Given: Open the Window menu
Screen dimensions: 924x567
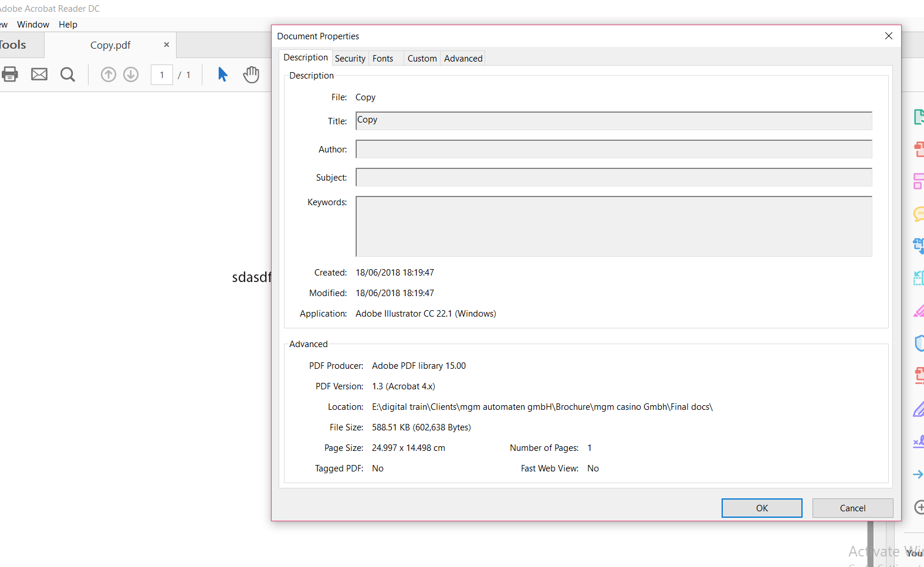Looking at the screenshot, I should pos(33,25).
